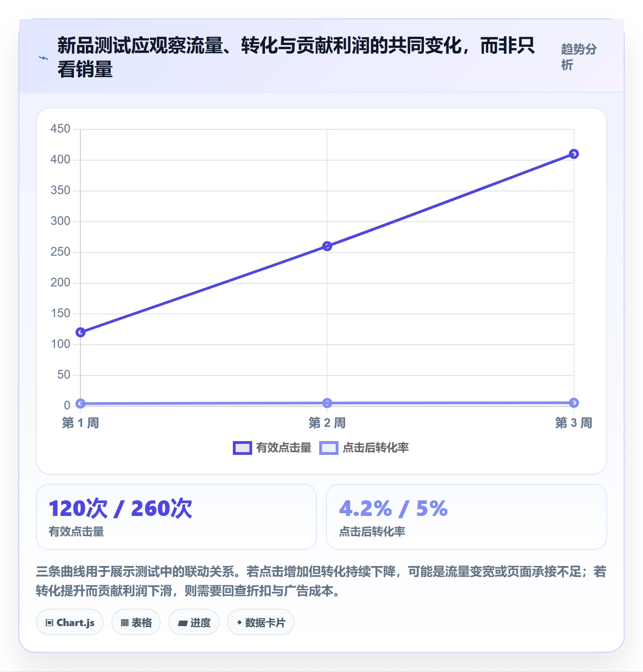Screen dimensions: 643x672
Task: Click the 350 y-axis label
Action: (61, 190)
